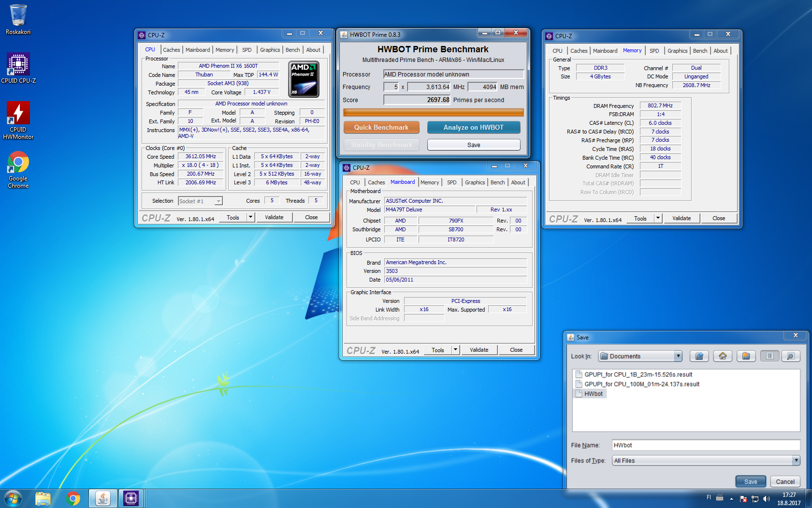Click Analyze on HWBOT button

coord(474,127)
